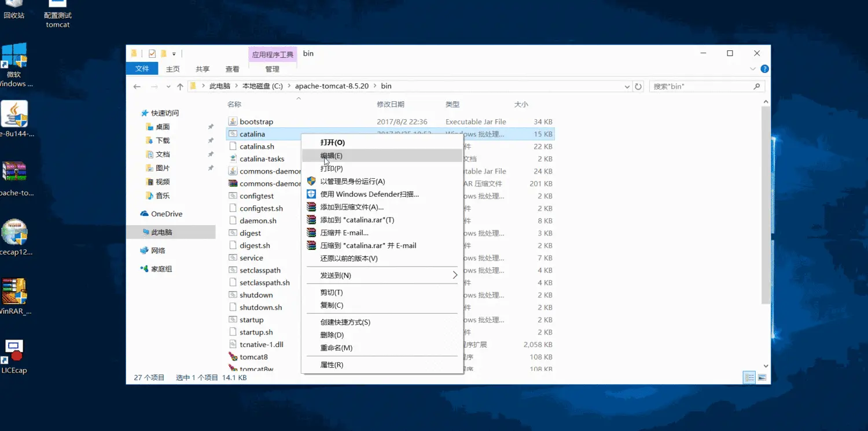
Task: Sort by the 名称 column header
Action: [x=234, y=105]
